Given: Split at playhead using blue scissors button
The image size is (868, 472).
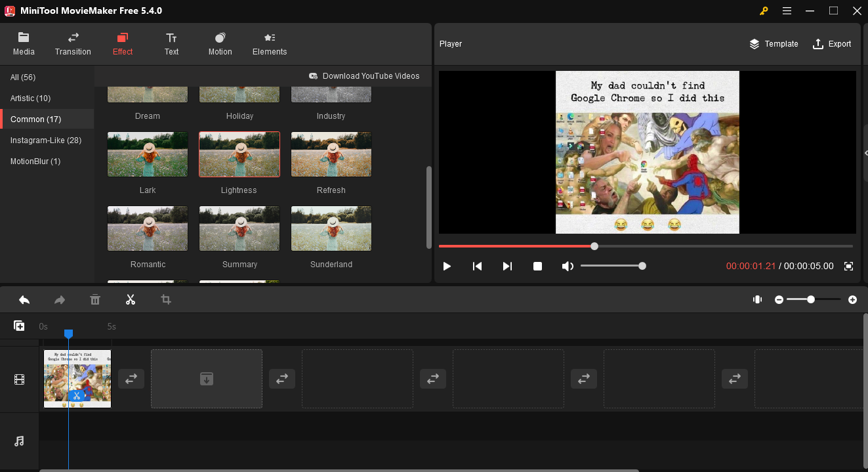Looking at the screenshot, I should point(77,396).
